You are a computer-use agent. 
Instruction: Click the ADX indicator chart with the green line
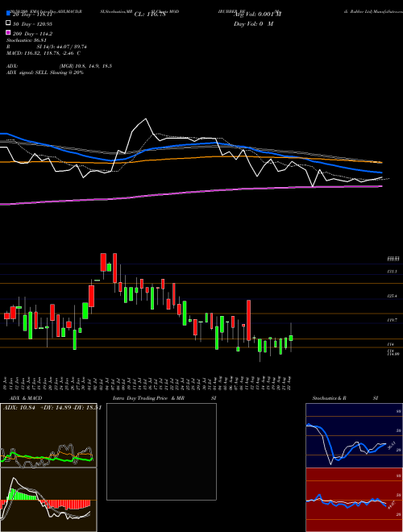click(x=48, y=435)
